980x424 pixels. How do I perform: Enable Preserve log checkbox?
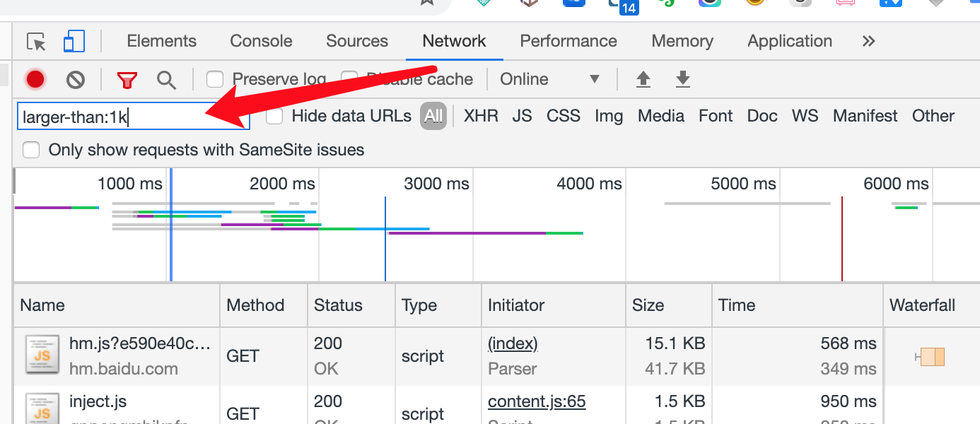point(215,79)
